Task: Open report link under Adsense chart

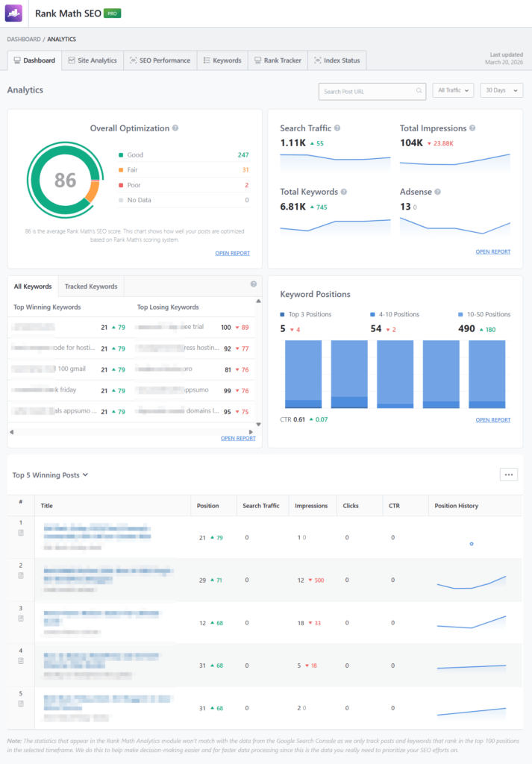Action: [493, 252]
